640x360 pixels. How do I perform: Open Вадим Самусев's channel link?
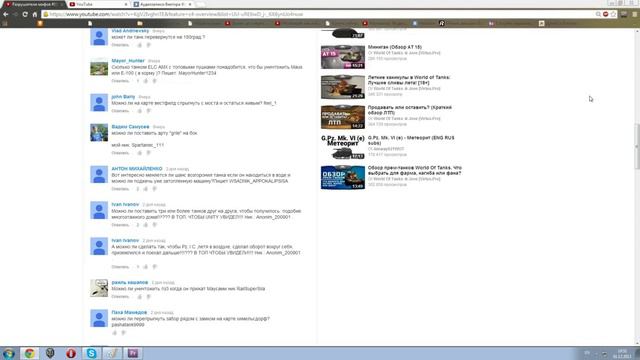pyautogui.click(x=130, y=127)
